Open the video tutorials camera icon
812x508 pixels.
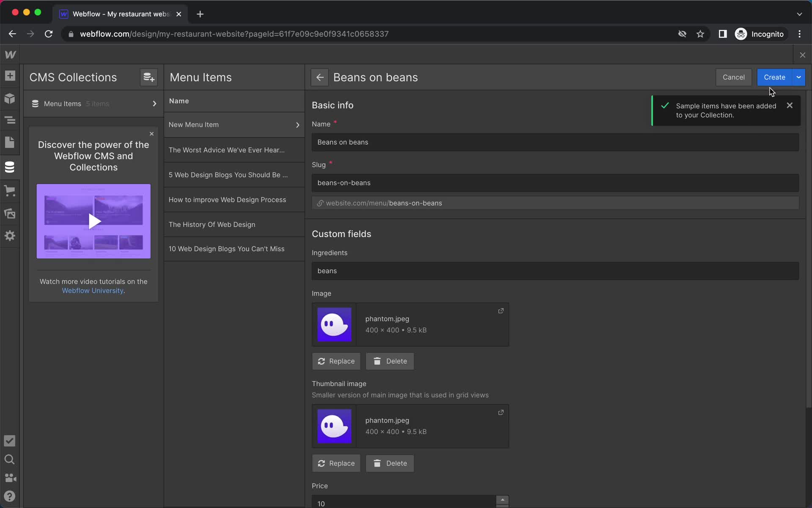click(x=10, y=478)
